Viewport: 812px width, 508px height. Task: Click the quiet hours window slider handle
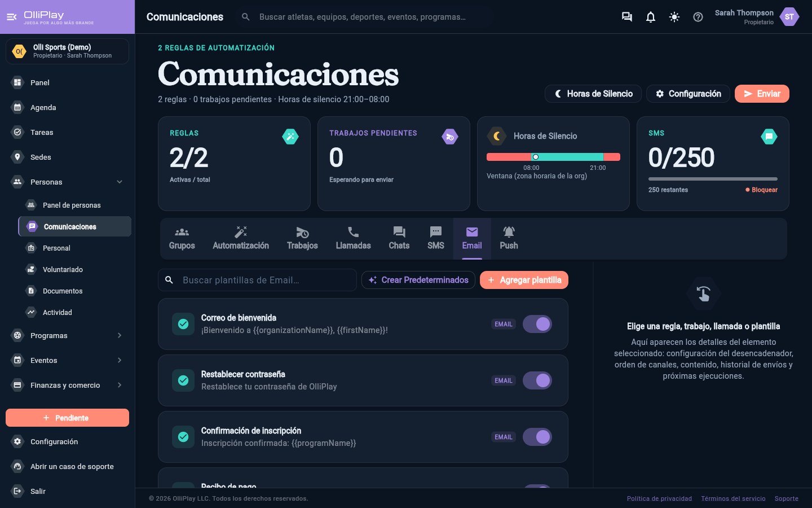[x=536, y=157]
